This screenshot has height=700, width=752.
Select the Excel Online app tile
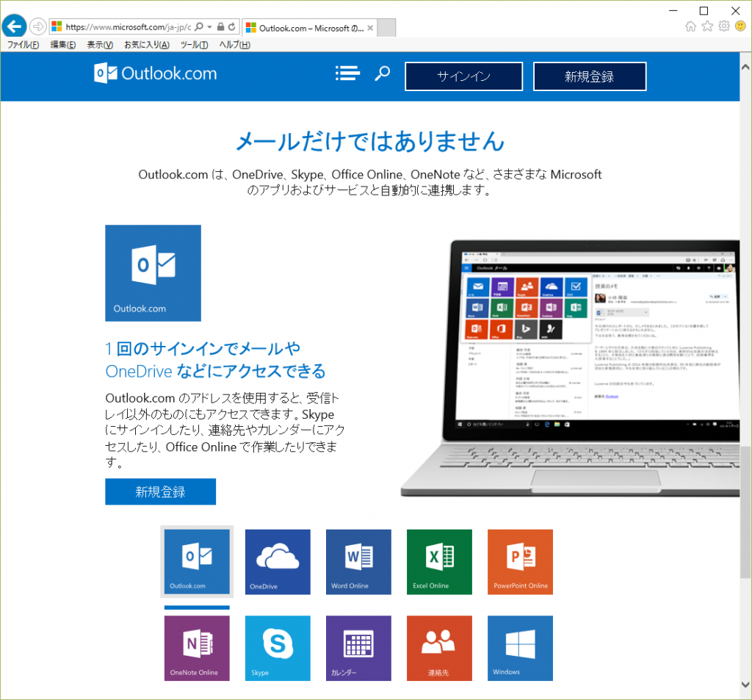(439, 562)
